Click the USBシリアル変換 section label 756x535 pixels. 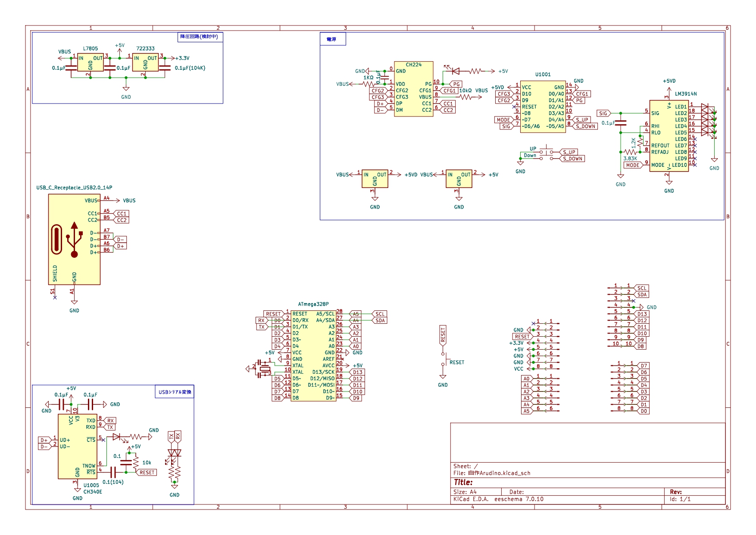coord(175,392)
